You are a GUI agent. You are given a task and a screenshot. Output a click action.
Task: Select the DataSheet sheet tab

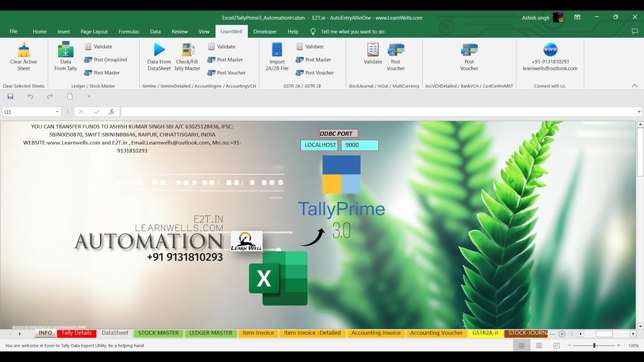[115, 333]
